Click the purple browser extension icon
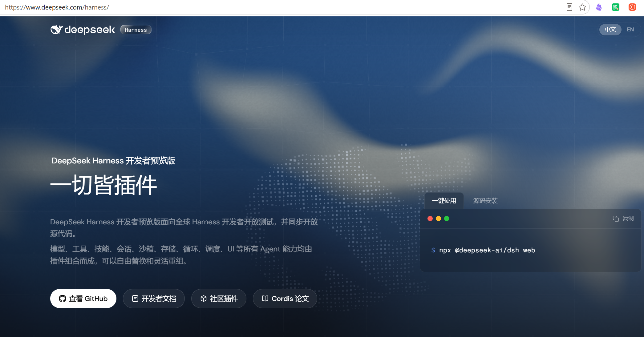644x337 pixels. 599,7
